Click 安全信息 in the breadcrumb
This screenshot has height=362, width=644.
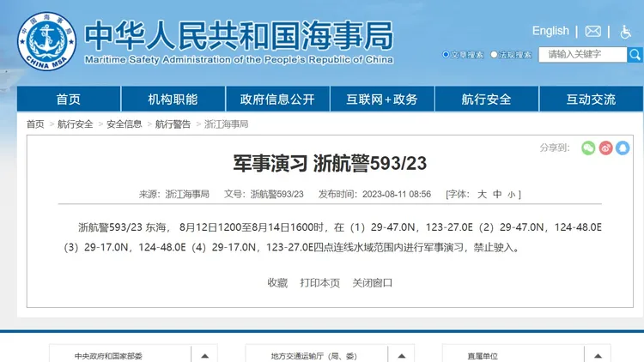124,124
